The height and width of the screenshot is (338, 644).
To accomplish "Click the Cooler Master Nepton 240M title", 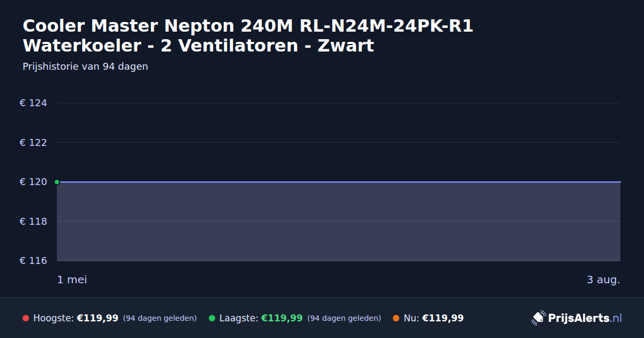I will point(248,35).
